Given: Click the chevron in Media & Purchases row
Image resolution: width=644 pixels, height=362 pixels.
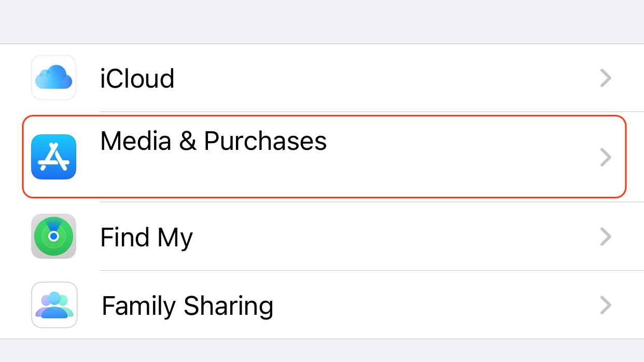Looking at the screenshot, I should coord(605,157).
